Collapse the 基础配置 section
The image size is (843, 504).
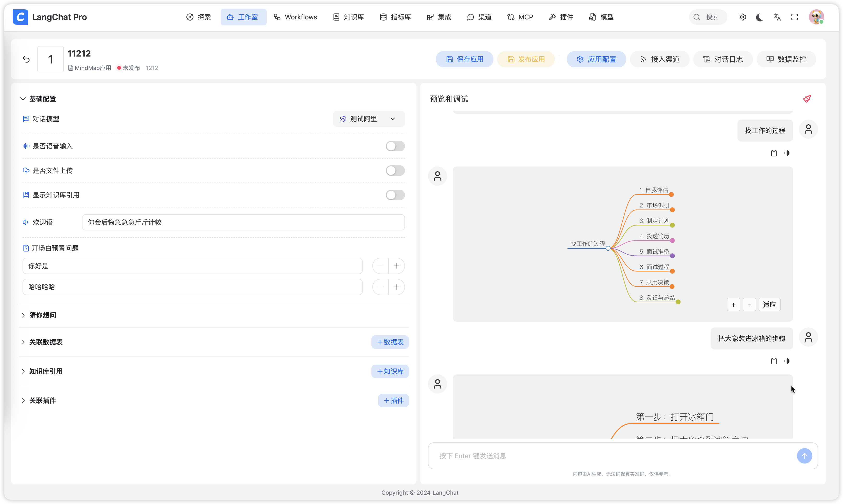(42, 99)
